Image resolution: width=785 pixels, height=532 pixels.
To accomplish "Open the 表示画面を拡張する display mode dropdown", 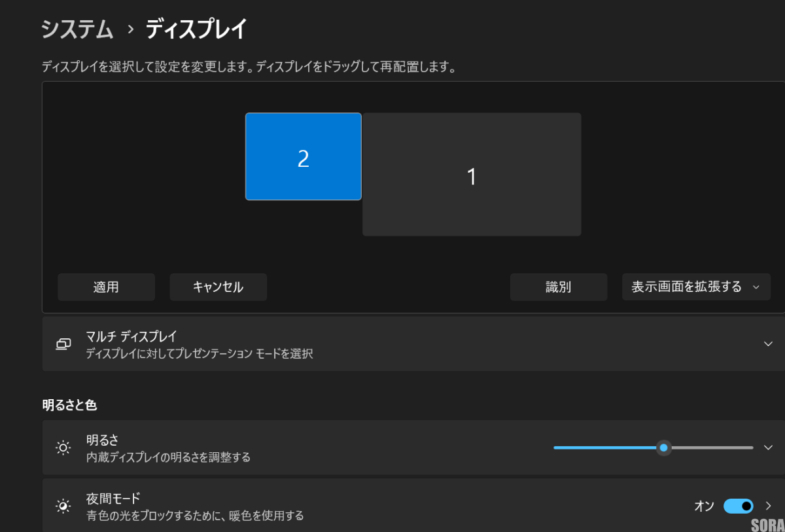I will (696, 287).
